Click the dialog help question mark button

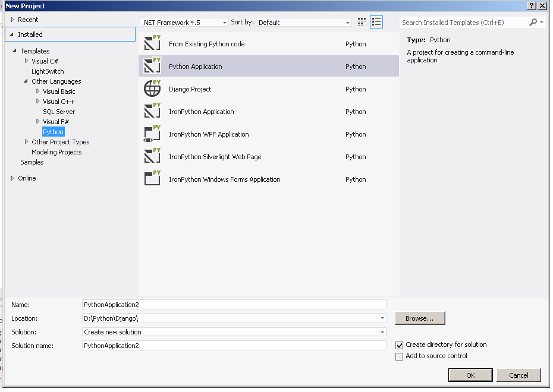coord(532,5)
